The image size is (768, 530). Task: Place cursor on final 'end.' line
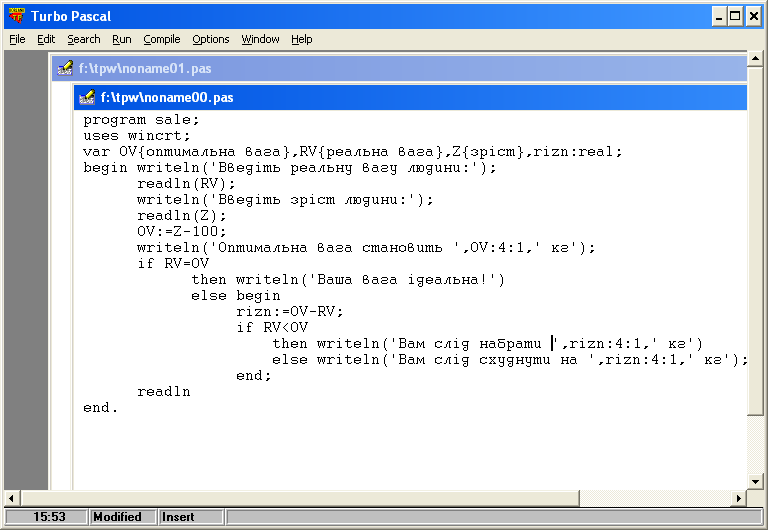tap(100, 408)
